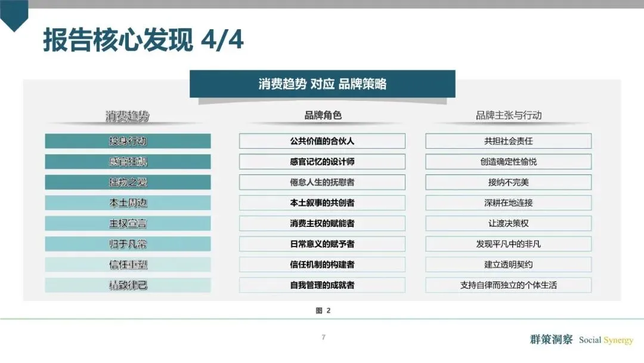Select the 发现平凡中的非凡 action box
The height and width of the screenshot is (363, 644).
[507, 244]
